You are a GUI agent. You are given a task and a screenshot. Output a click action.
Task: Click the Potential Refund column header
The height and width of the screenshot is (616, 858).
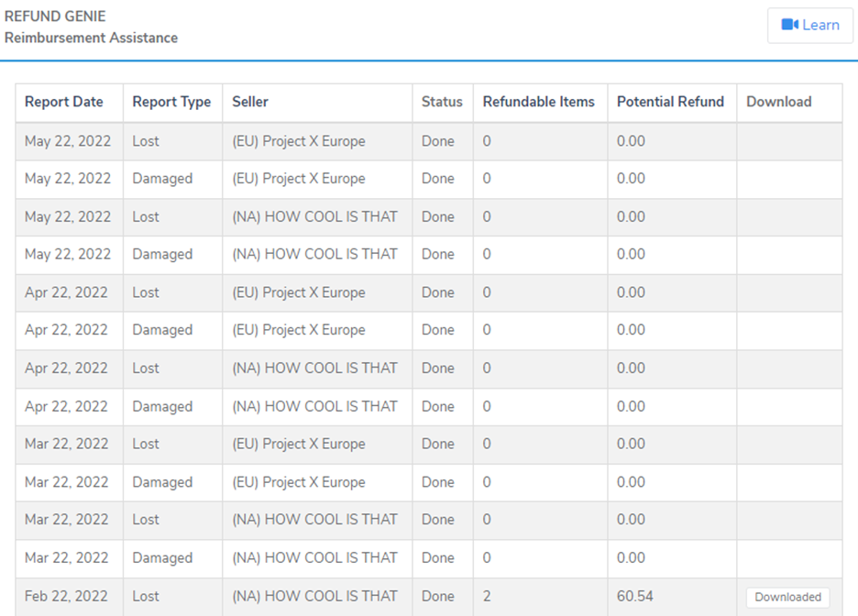[x=670, y=102]
